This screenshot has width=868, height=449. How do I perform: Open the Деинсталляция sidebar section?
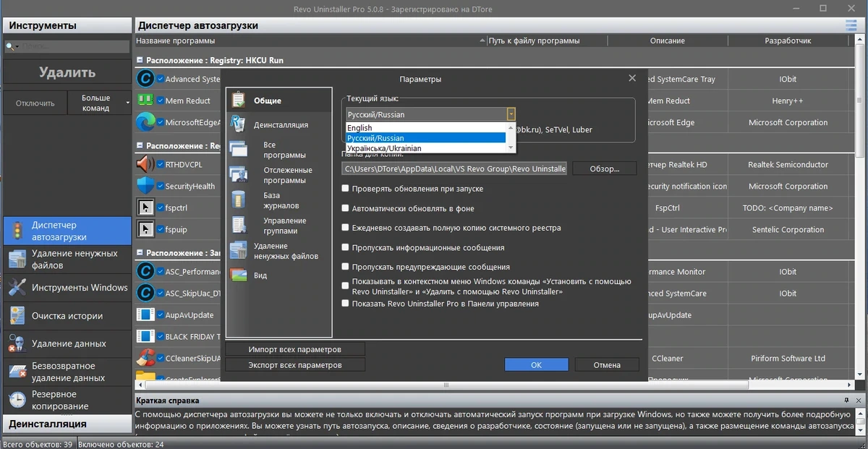(67, 424)
